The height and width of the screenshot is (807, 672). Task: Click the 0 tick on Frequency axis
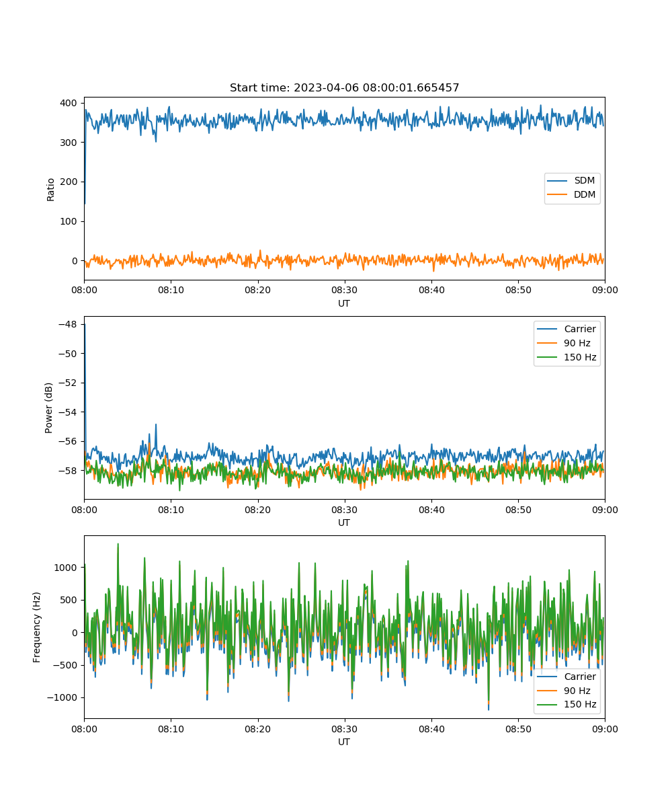[x=76, y=633]
